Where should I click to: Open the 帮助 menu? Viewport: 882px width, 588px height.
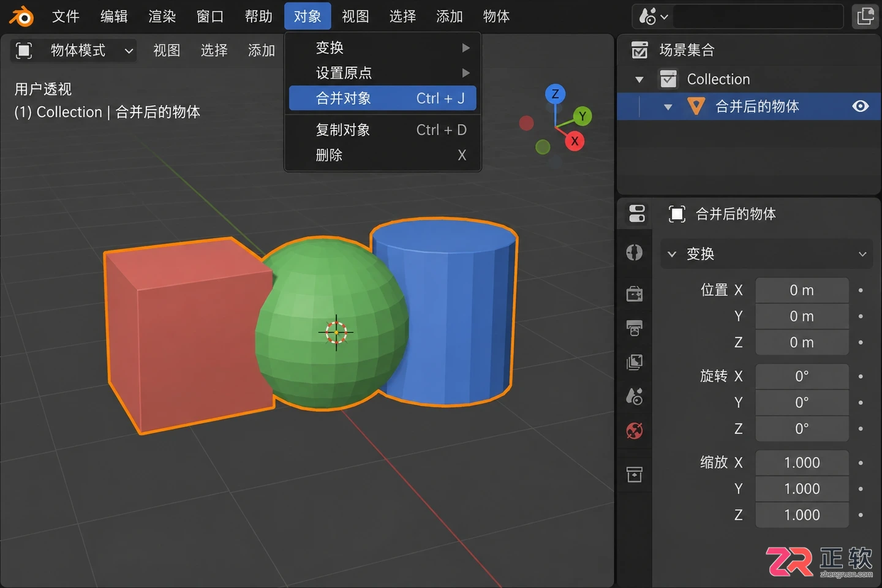pyautogui.click(x=258, y=17)
